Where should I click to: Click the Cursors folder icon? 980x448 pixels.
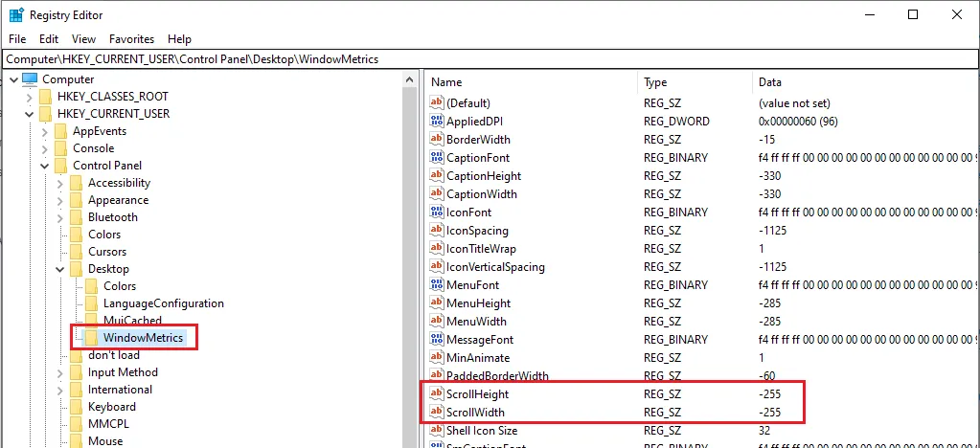(x=77, y=252)
